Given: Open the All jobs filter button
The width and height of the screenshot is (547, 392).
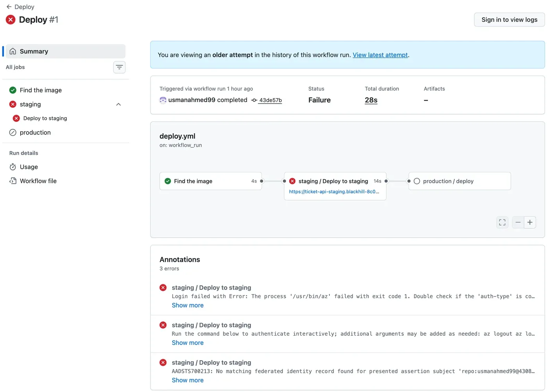Looking at the screenshot, I should 119,67.
